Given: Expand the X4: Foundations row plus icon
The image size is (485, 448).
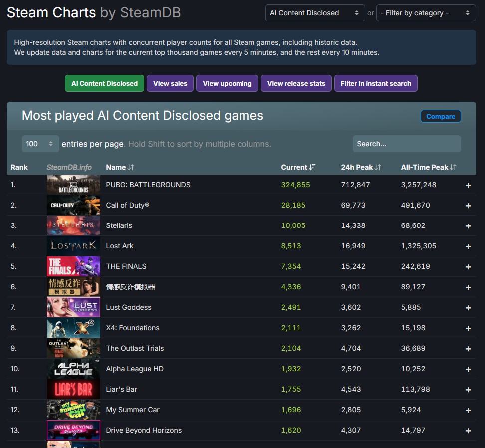Looking at the screenshot, I should pyautogui.click(x=468, y=328).
